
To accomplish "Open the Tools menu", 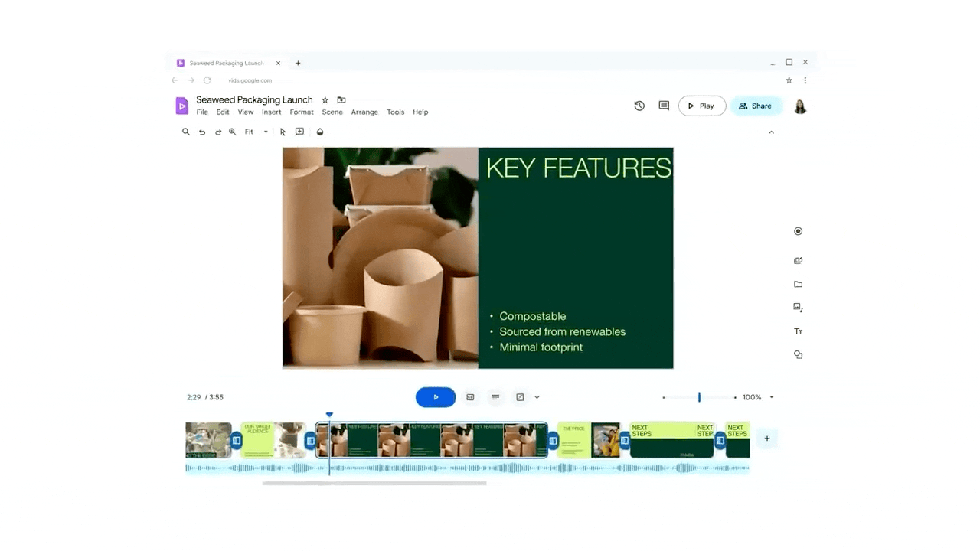I will tap(395, 112).
